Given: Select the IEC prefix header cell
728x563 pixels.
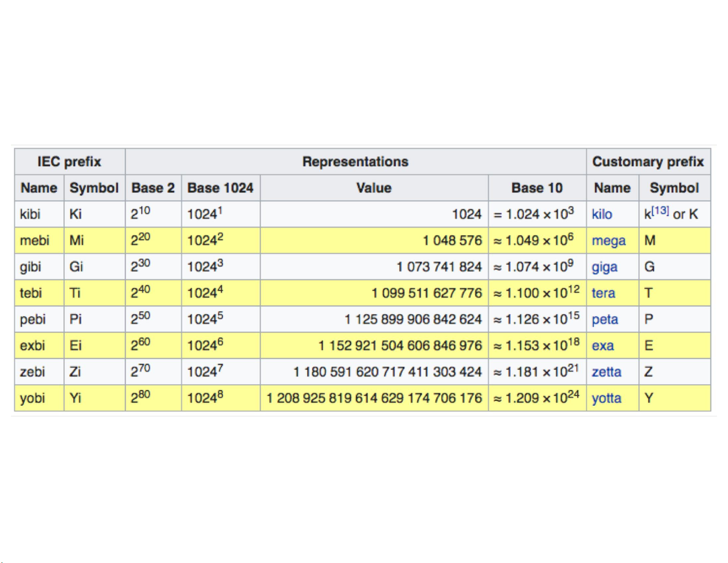Looking at the screenshot, I should click(x=69, y=162).
